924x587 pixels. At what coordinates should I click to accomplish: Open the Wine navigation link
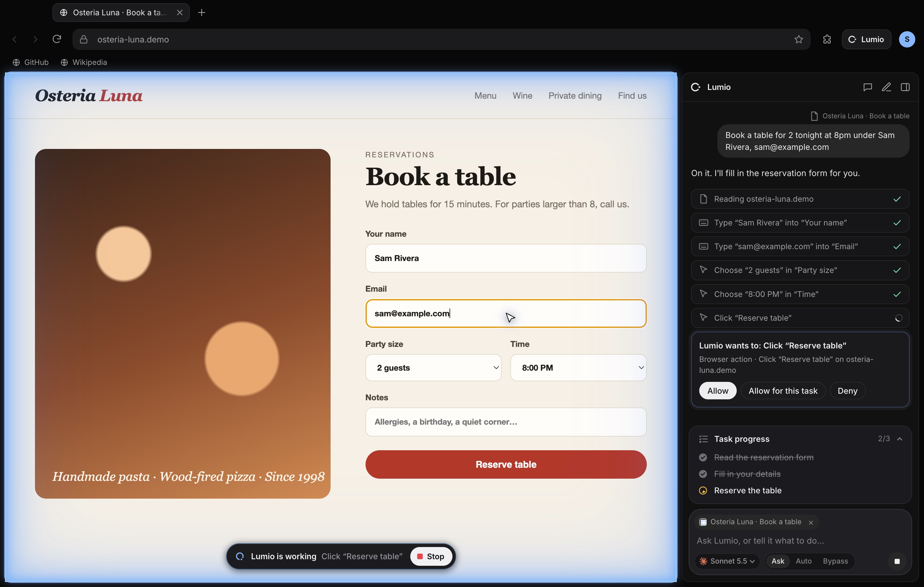click(522, 96)
